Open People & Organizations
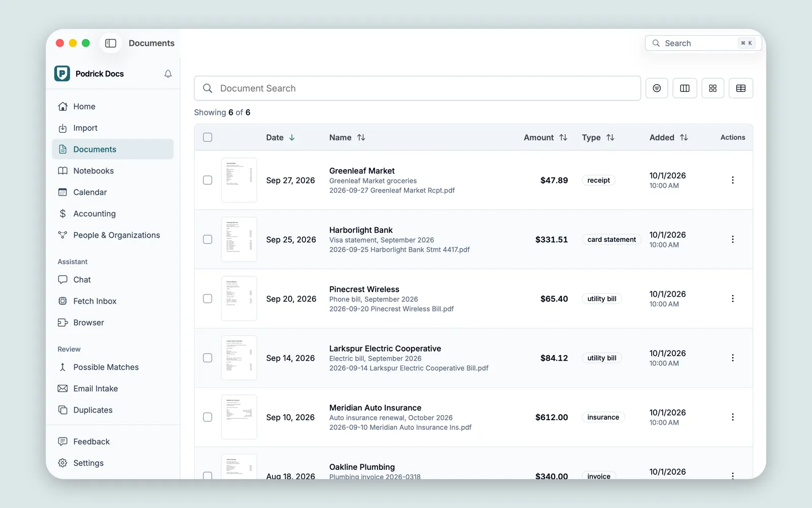812x508 pixels. (113, 235)
